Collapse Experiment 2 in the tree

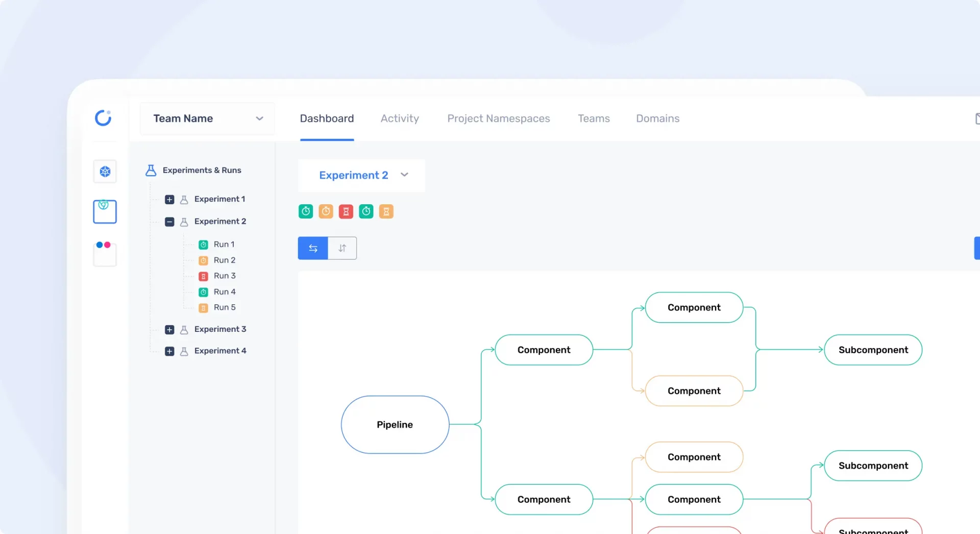169,222
